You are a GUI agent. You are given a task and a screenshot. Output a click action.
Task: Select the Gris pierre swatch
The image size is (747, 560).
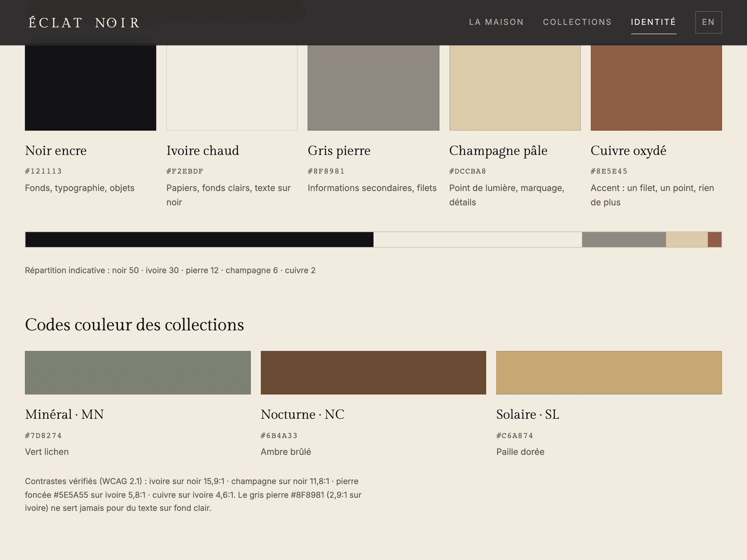tap(373, 88)
